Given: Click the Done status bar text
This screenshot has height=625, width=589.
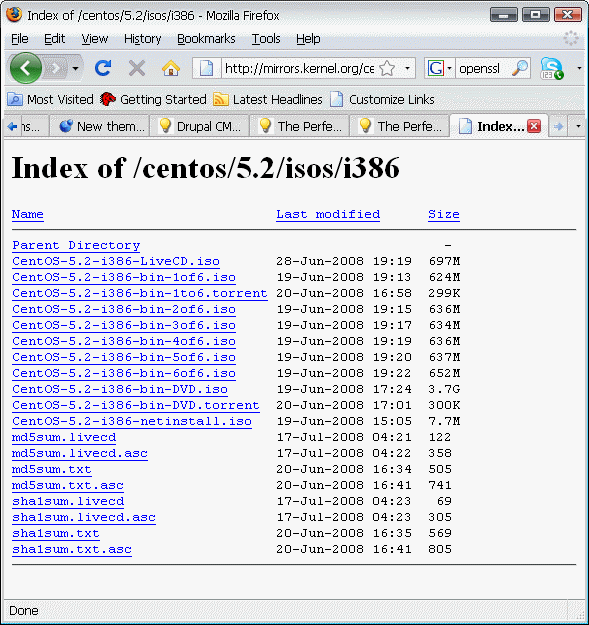Looking at the screenshot, I should point(24,611).
